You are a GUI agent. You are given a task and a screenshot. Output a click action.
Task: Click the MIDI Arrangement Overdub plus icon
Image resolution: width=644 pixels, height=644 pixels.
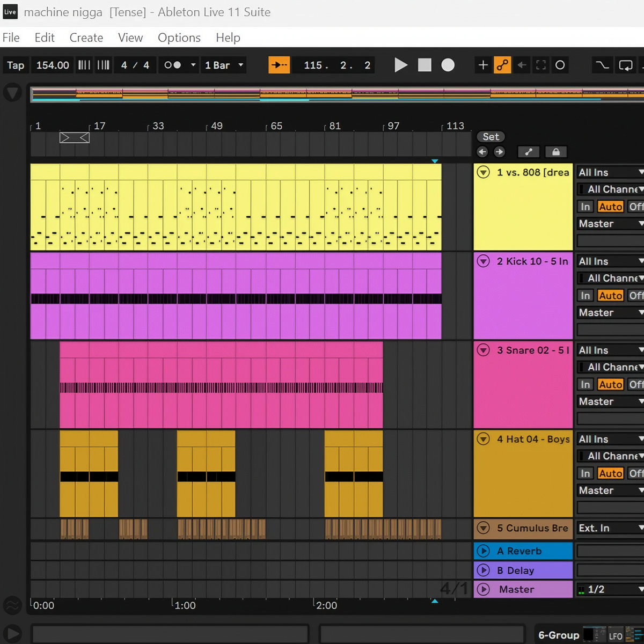click(x=483, y=65)
